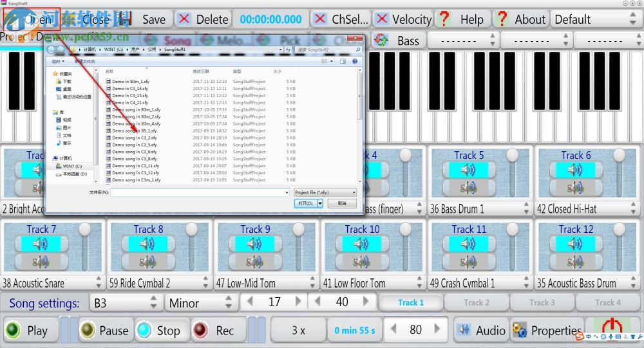Adjust Track 12 volume slider
The image size is (644, 348).
pyautogui.click(x=619, y=246)
